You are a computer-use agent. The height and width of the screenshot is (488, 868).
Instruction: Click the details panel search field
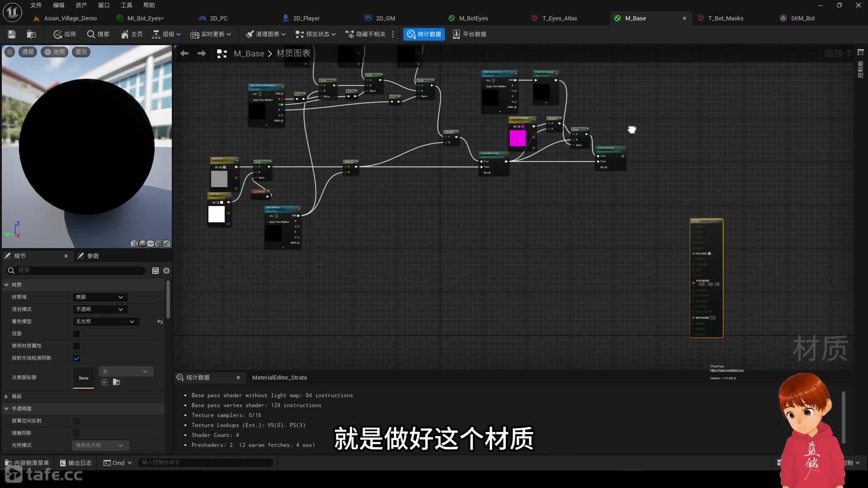(76, 270)
